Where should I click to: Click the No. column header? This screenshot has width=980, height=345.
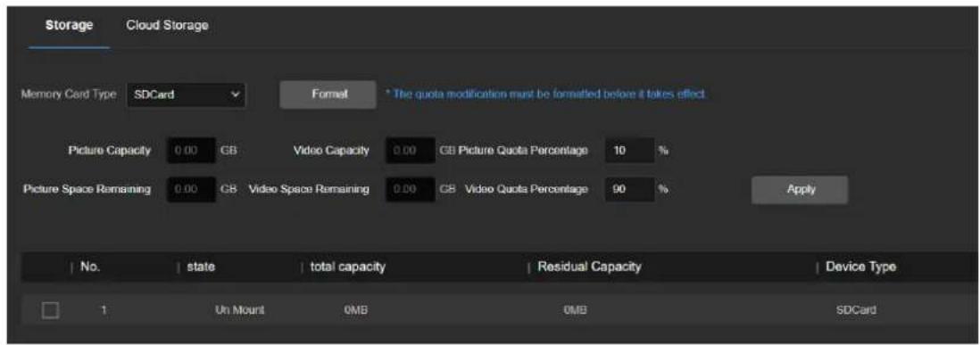point(90,267)
